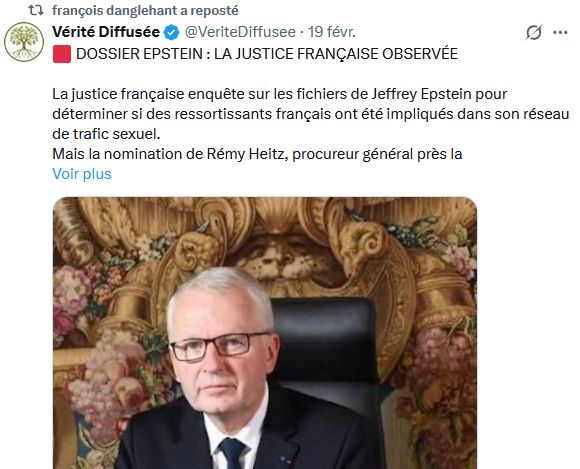Open the tweet via the 19 févr. timestamp
The width and height of the screenshot is (580, 469).
coord(332,32)
